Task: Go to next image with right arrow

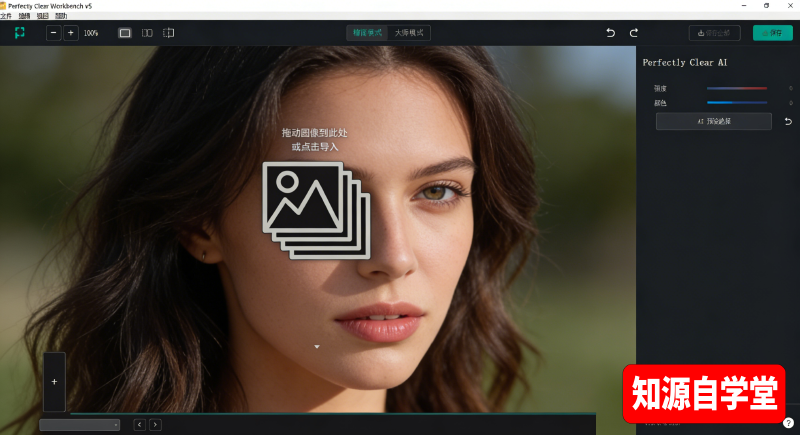Action: coord(155,425)
